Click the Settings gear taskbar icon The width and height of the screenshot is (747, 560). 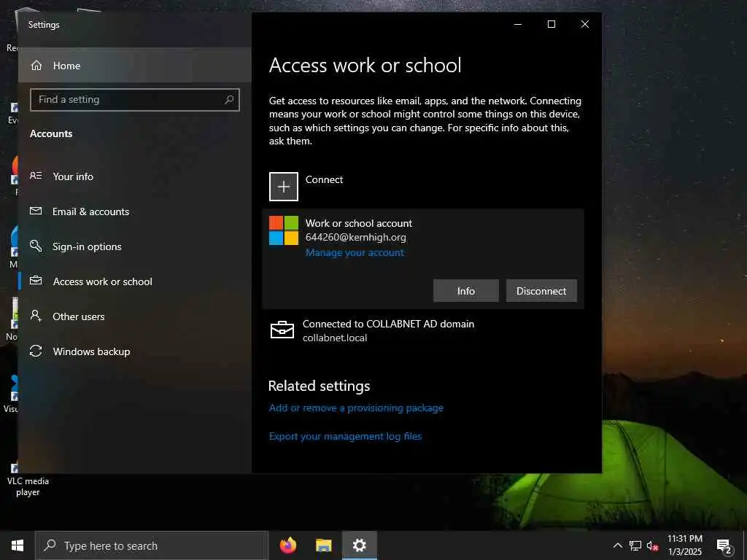(x=359, y=545)
